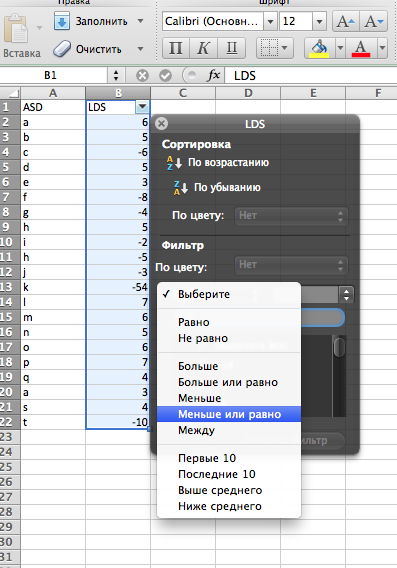This screenshot has height=568, width=397.
Task: Choose Меньше или равно filter condition
Action: 229,414
